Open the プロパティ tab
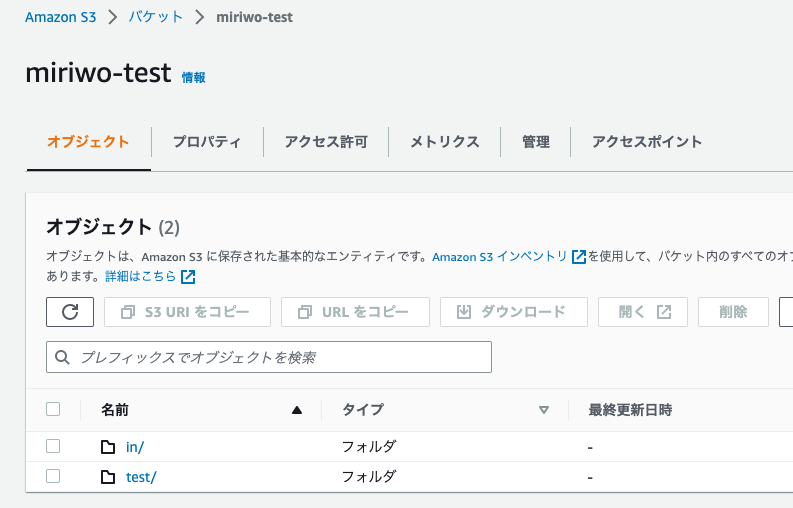Viewport: 793px width, 508px height. (x=207, y=142)
